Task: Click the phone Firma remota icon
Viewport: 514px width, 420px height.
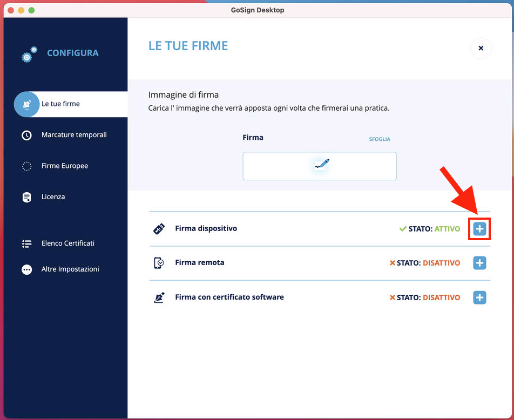Action: tap(159, 263)
